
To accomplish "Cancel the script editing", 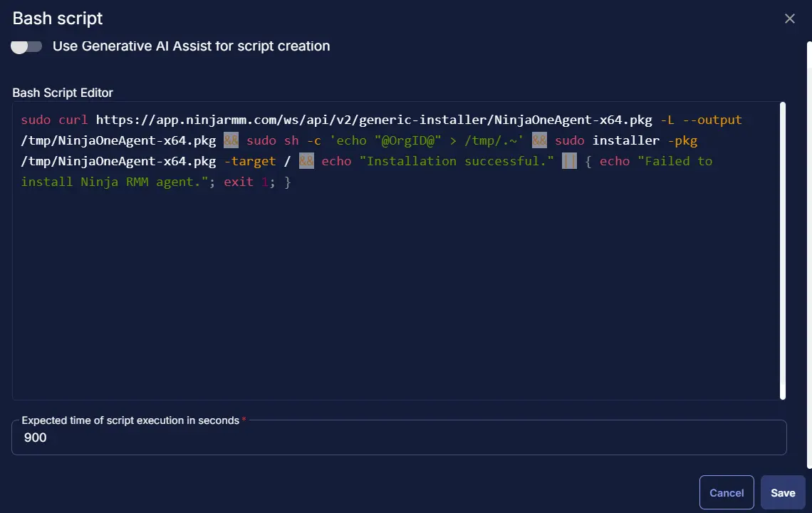I will 727,493.
